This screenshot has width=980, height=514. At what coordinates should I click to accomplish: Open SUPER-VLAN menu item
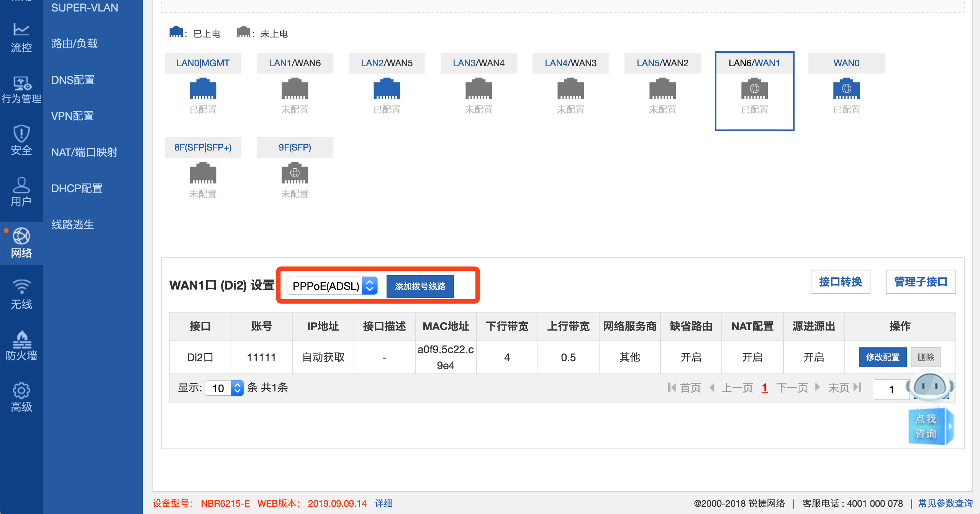[x=85, y=8]
